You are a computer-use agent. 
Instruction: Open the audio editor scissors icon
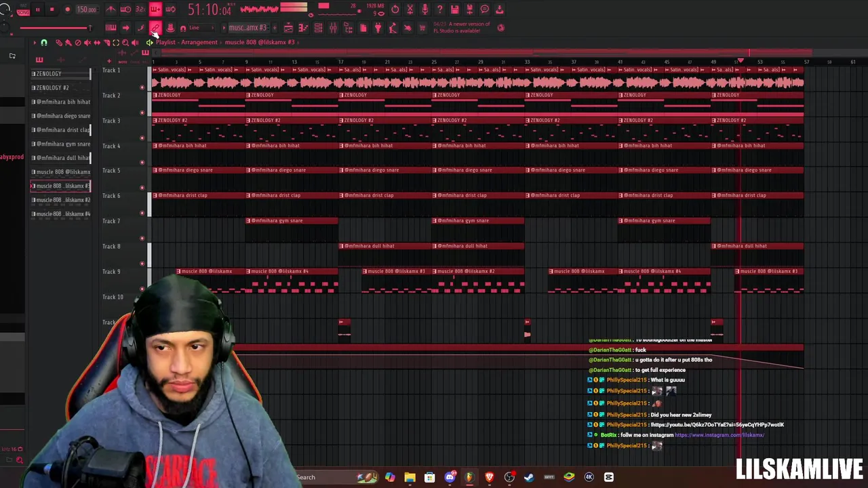(x=410, y=9)
